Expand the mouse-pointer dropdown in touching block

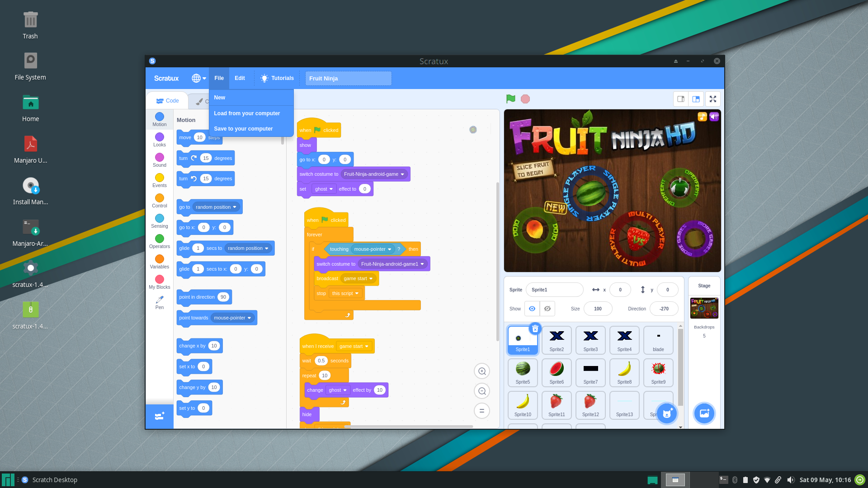(x=373, y=249)
